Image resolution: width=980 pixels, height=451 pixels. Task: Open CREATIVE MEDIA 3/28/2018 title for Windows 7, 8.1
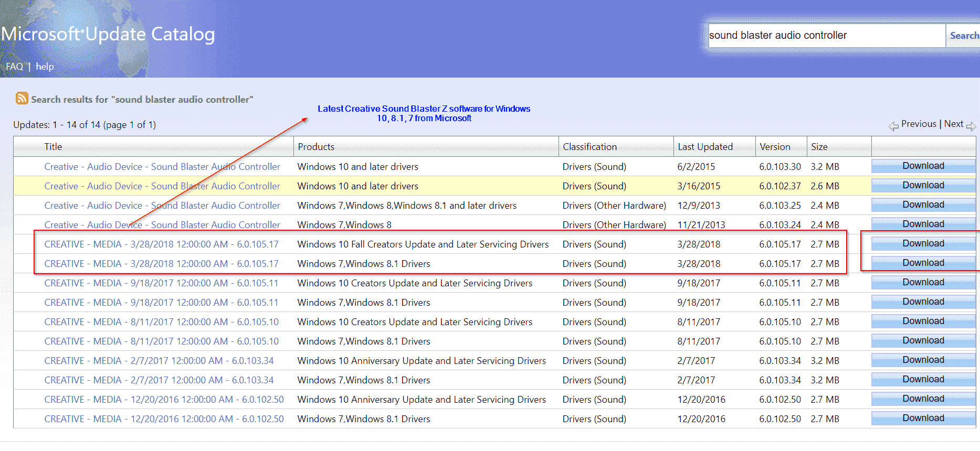coord(161,264)
